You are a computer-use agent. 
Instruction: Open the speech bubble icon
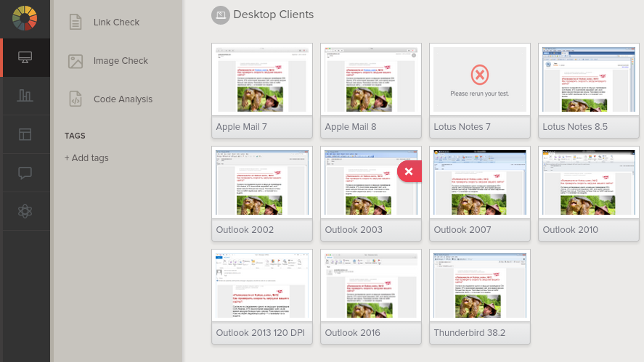25,173
